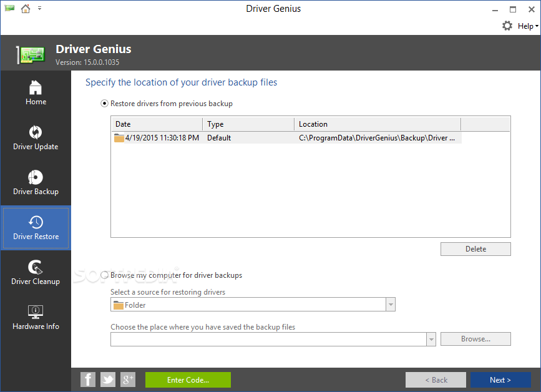Open Driver Update in sidebar
This screenshot has height=392, width=541.
click(36, 138)
